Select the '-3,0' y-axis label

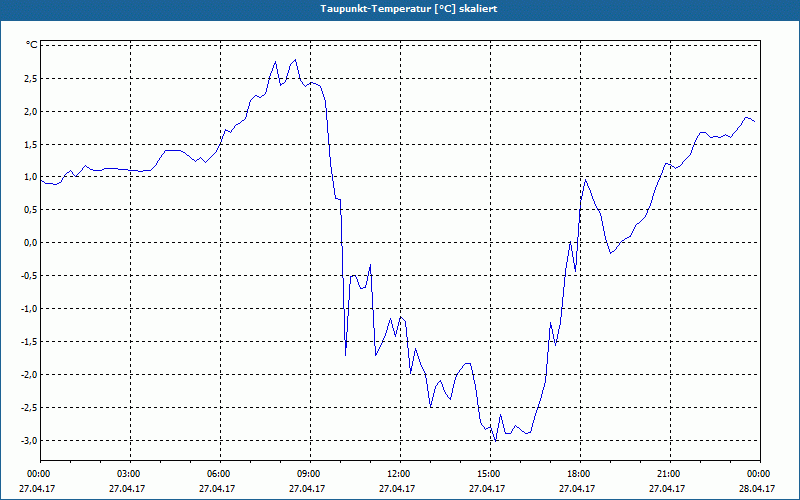point(29,441)
